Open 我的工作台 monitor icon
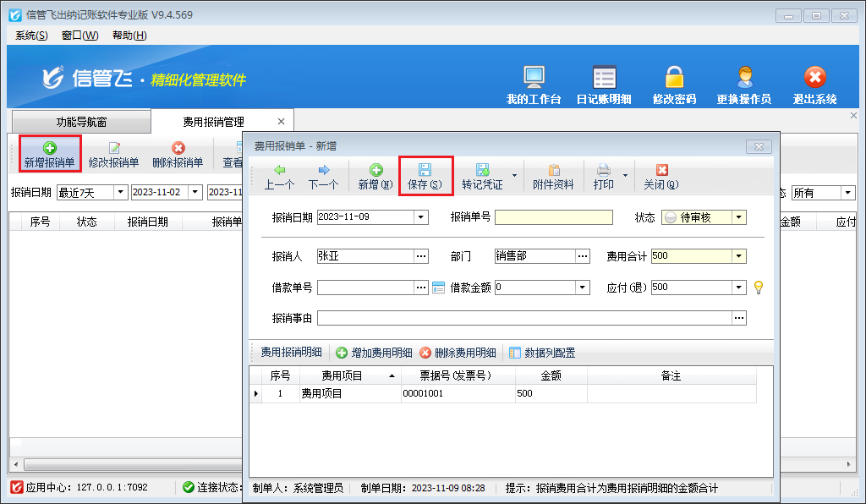The height and width of the screenshot is (504, 866). pos(534,78)
